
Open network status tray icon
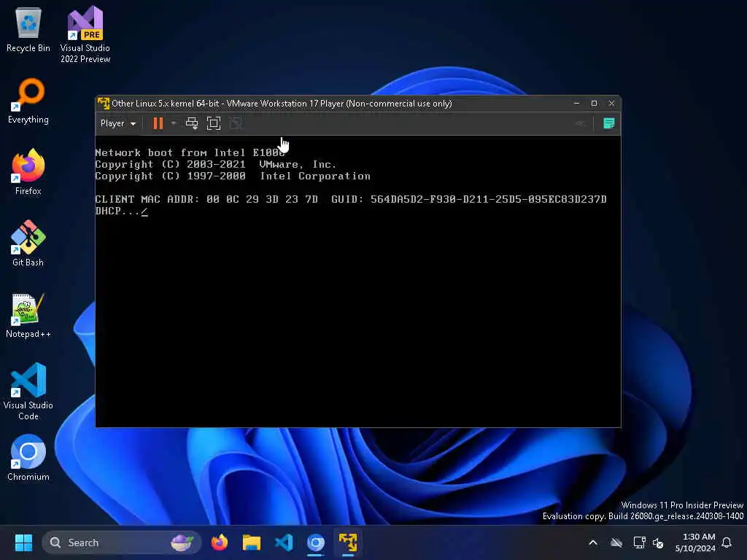tap(639, 542)
